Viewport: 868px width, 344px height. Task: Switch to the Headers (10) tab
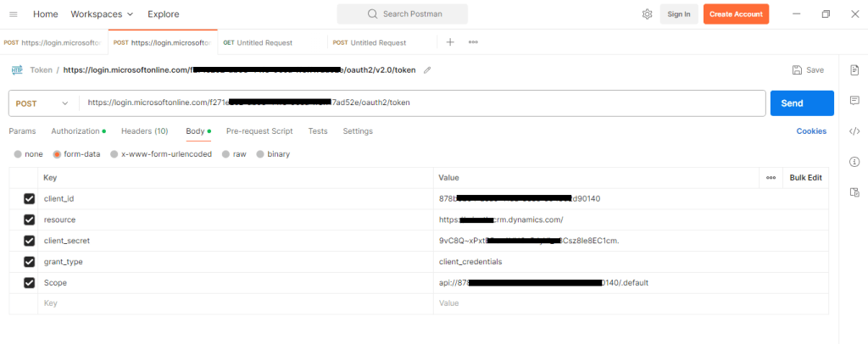point(144,131)
